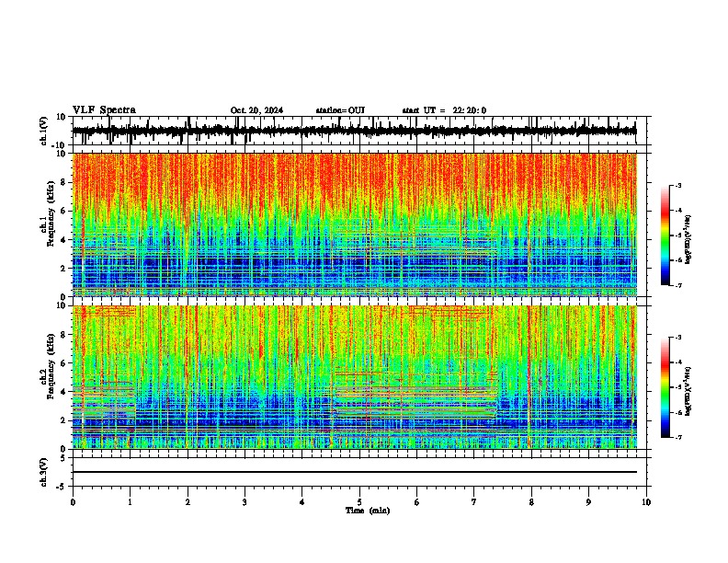
Task: Click time-axis tick label "9"
Action: [x=588, y=502]
